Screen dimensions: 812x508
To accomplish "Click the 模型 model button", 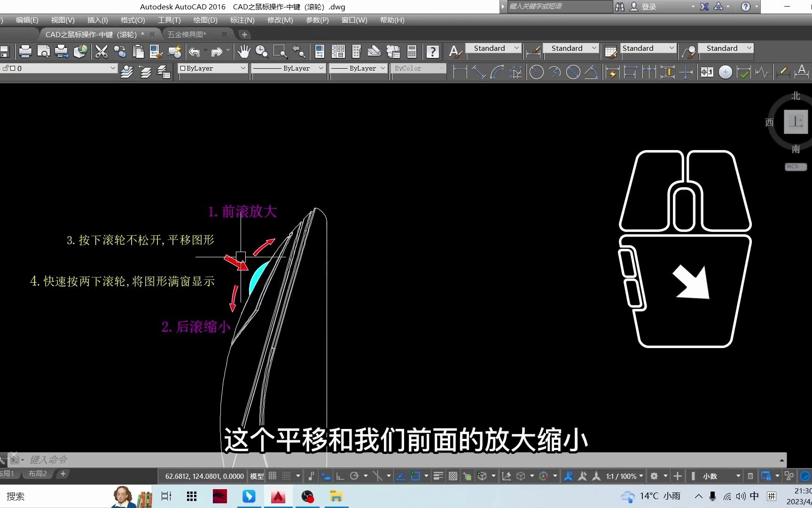I will [256, 476].
